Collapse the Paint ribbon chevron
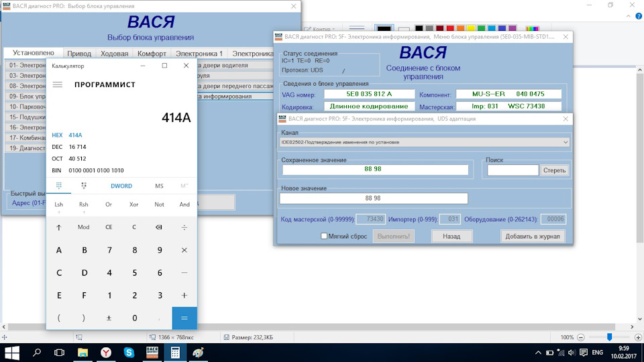The image size is (644, 362). (x=629, y=16)
